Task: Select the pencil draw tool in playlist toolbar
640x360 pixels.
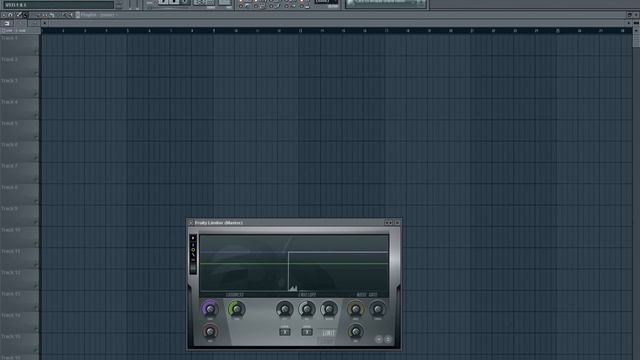Action: pyautogui.click(x=19, y=15)
